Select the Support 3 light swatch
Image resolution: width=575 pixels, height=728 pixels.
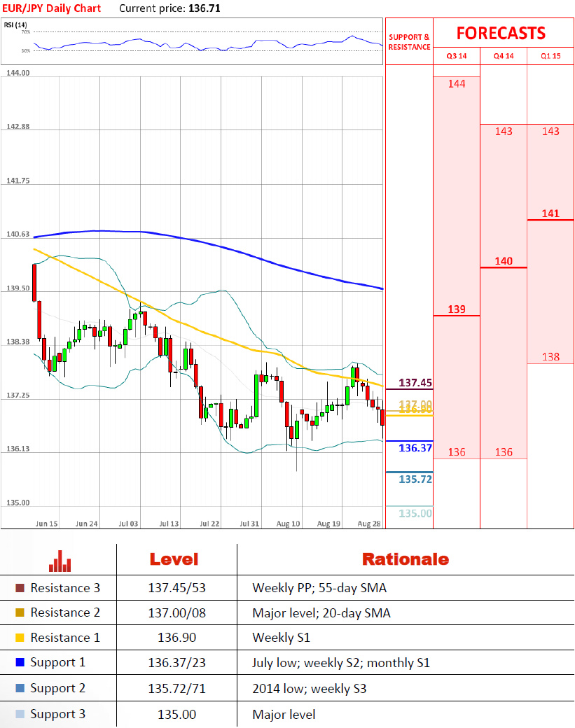coord(20,714)
